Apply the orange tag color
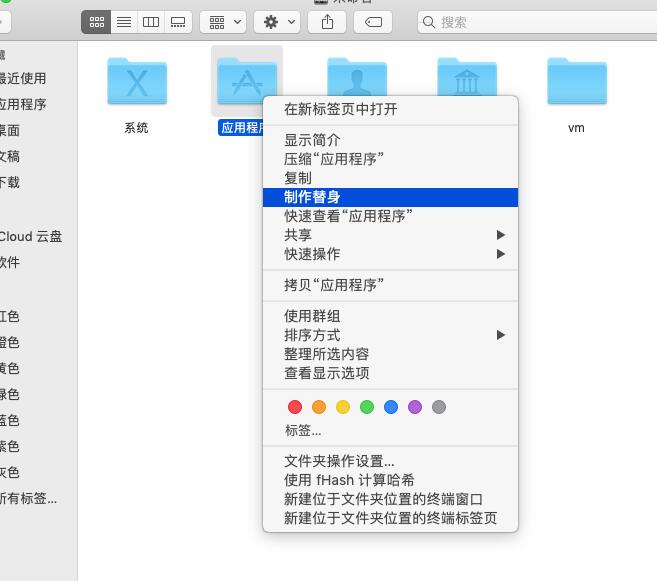The height and width of the screenshot is (581, 657). [319, 407]
